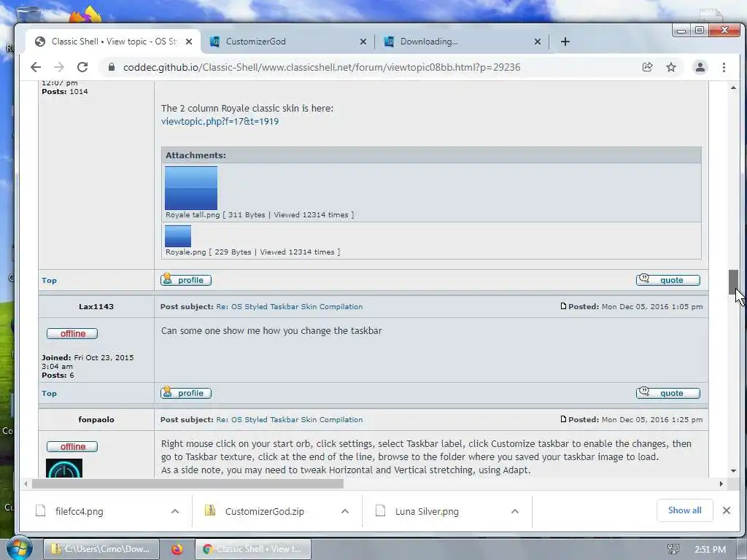
Task: Reload the page with the refresh icon
Action: pyautogui.click(x=82, y=67)
